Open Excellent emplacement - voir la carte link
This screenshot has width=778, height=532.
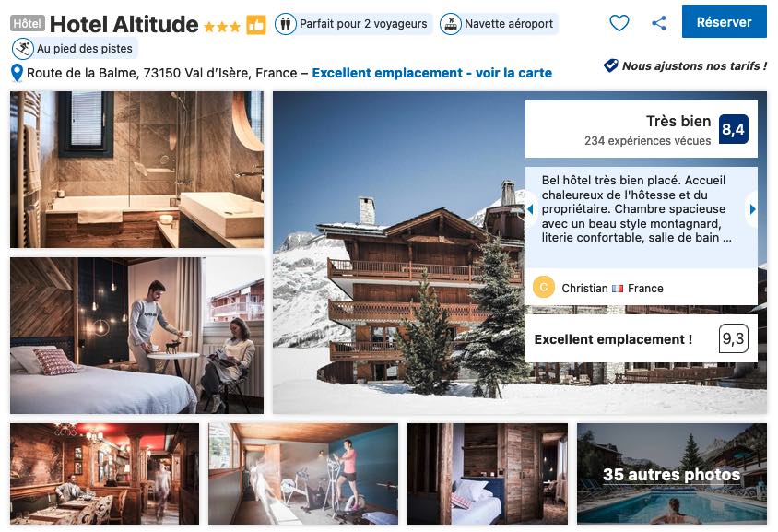tap(431, 73)
